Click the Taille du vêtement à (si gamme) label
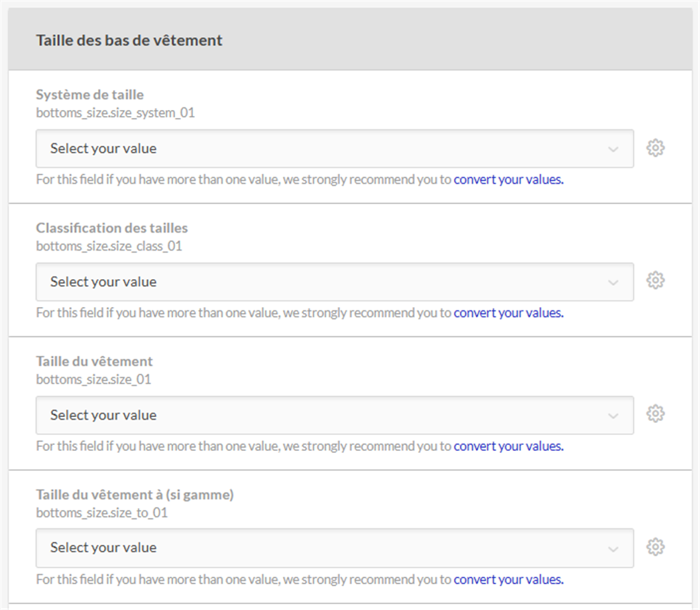 [135, 495]
